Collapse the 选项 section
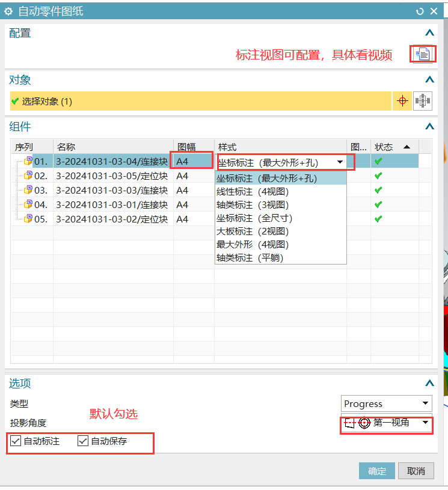Viewport: 448px width, 490px height. click(x=430, y=383)
